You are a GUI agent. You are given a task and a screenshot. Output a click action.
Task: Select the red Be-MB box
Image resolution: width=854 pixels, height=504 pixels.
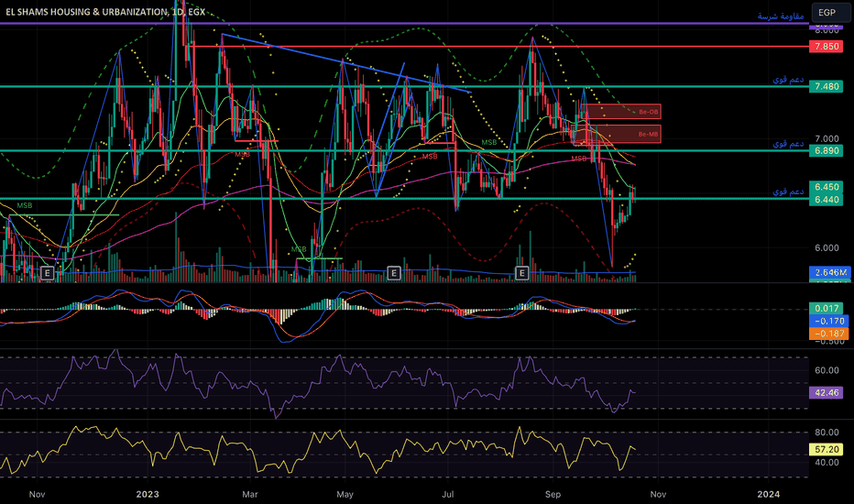click(617, 134)
